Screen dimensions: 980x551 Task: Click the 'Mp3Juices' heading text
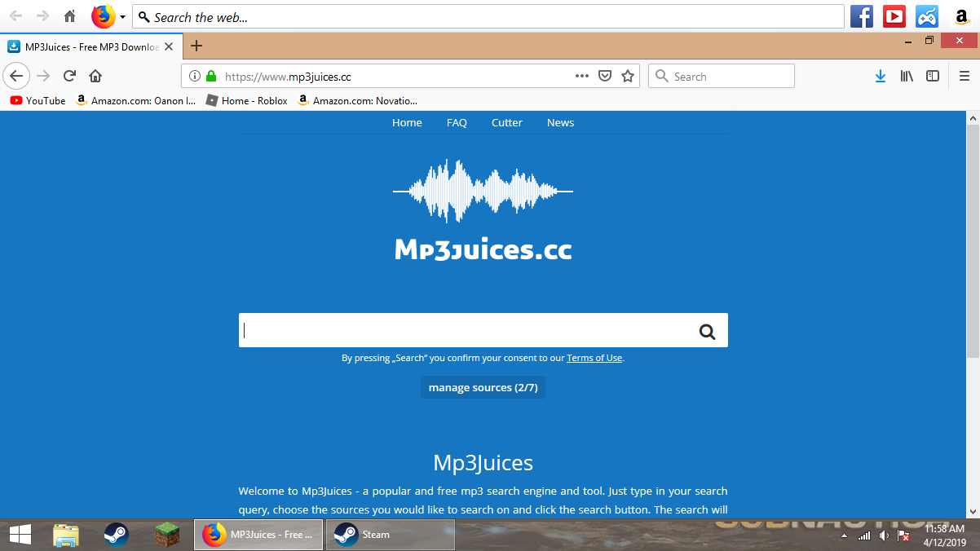coord(483,463)
